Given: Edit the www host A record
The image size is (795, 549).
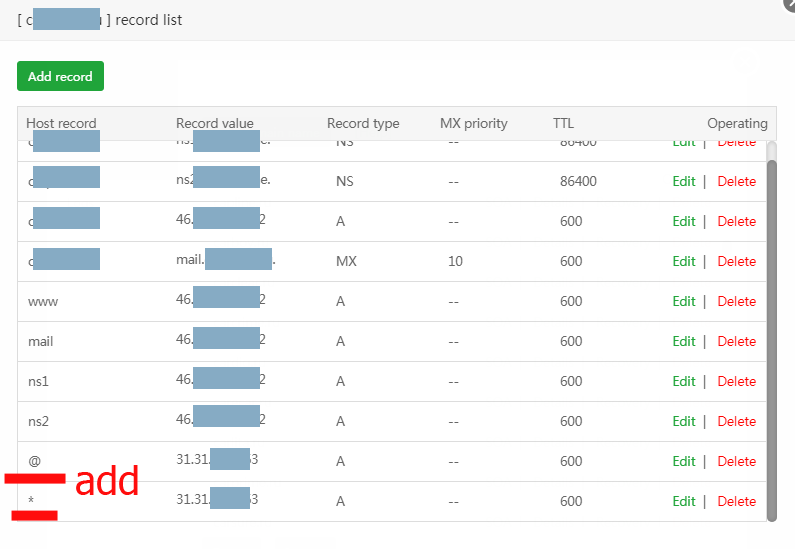Looking at the screenshot, I should coord(684,301).
